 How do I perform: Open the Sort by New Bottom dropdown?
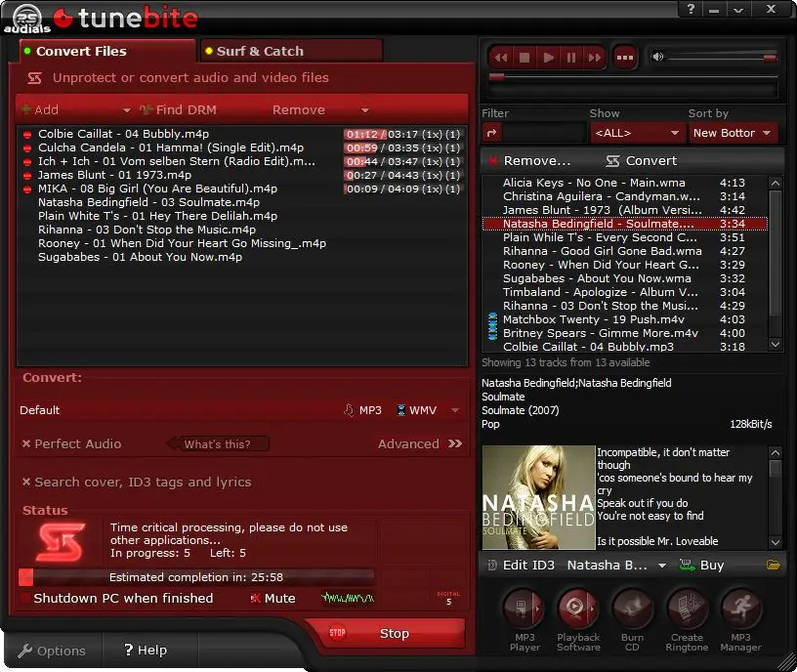pyautogui.click(x=733, y=133)
